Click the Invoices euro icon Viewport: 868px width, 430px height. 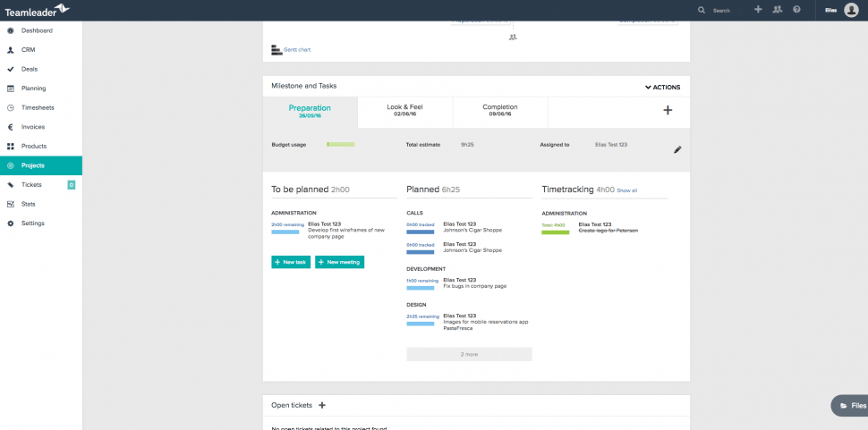tap(10, 127)
